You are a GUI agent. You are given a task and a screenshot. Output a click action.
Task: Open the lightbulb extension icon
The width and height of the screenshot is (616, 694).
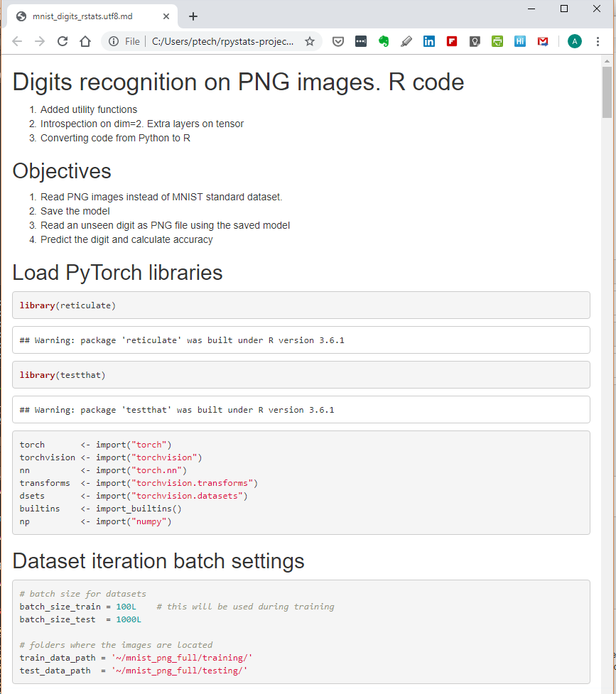point(475,41)
